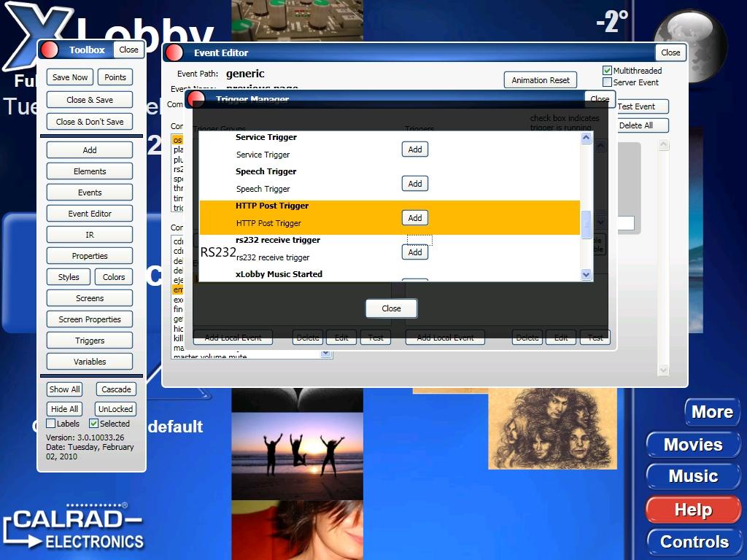The height and width of the screenshot is (560, 747).
Task: Select the xLobby Music Started row
Action: (x=390, y=275)
